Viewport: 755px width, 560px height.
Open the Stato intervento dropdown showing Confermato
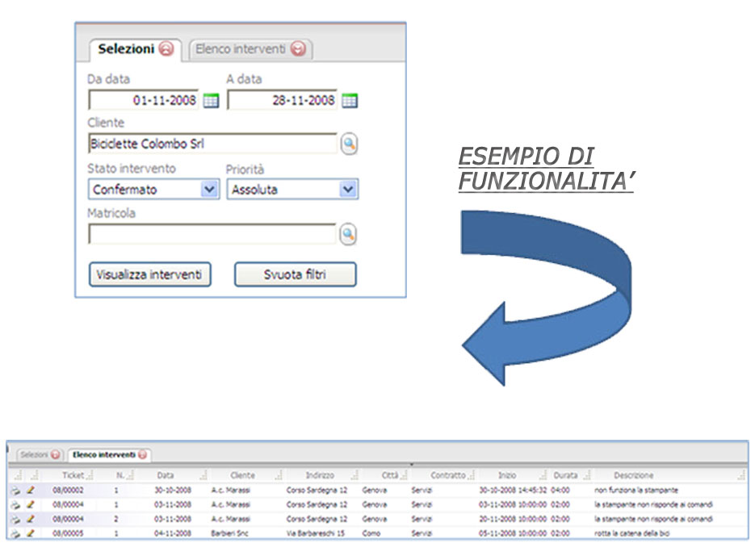153,190
